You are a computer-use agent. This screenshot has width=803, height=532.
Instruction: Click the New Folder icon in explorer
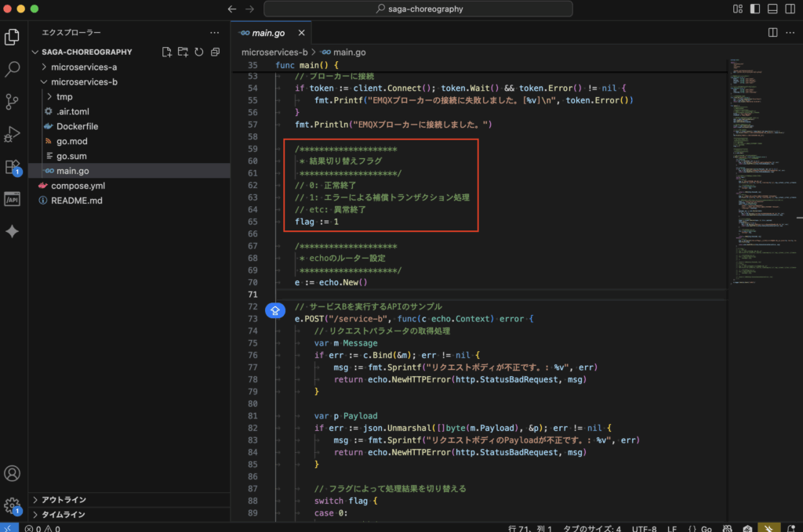point(183,52)
